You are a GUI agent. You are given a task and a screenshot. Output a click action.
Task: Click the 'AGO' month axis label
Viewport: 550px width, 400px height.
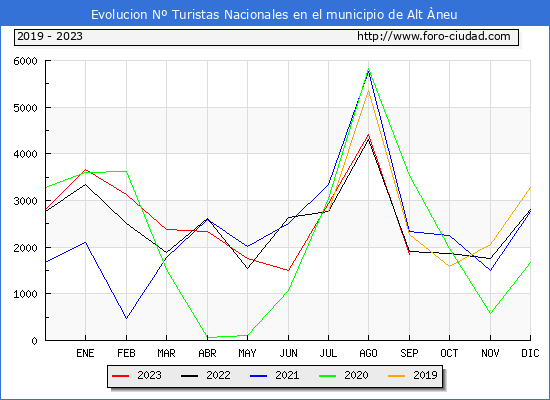coord(368,353)
